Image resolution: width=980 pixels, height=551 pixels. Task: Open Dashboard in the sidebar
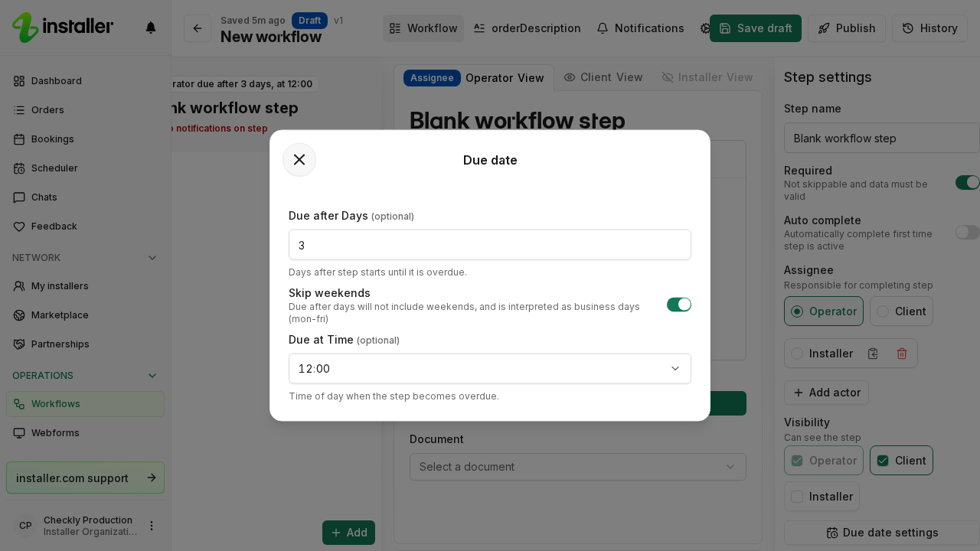click(85, 81)
